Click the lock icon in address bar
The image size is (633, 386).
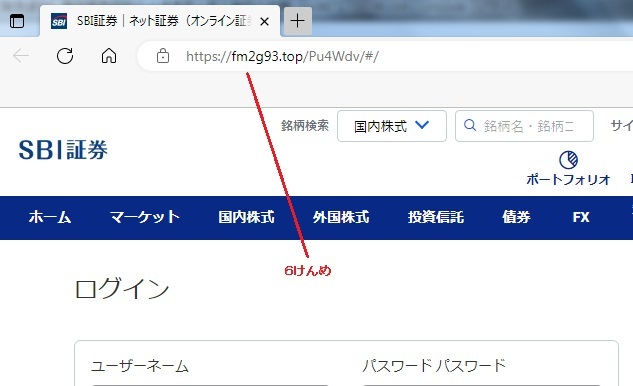(163, 56)
